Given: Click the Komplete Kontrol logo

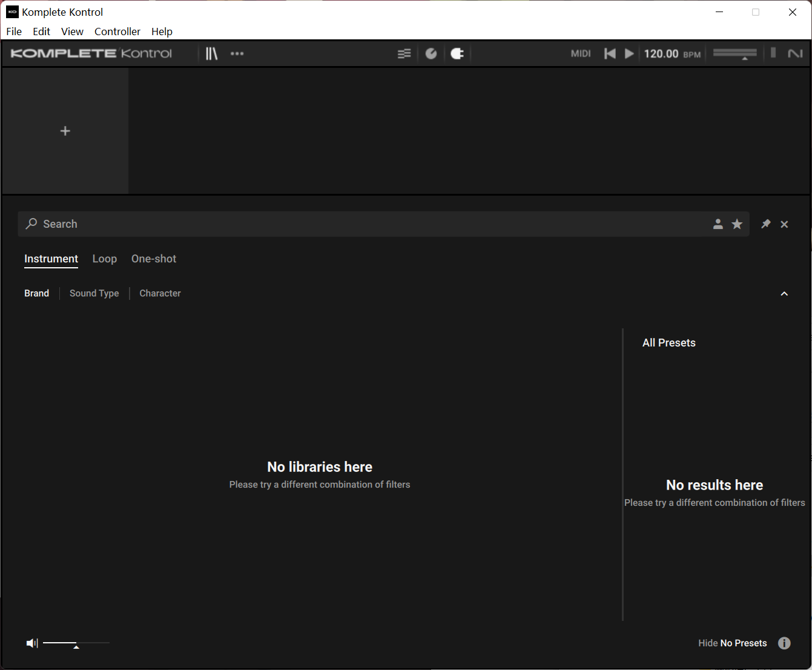Looking at the screenshot, I should coord(91,53).
